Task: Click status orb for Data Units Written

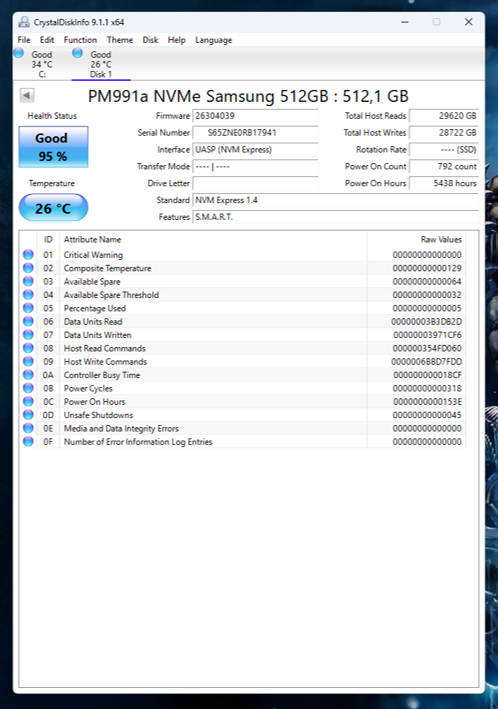Action: click(x=28, y=335)
